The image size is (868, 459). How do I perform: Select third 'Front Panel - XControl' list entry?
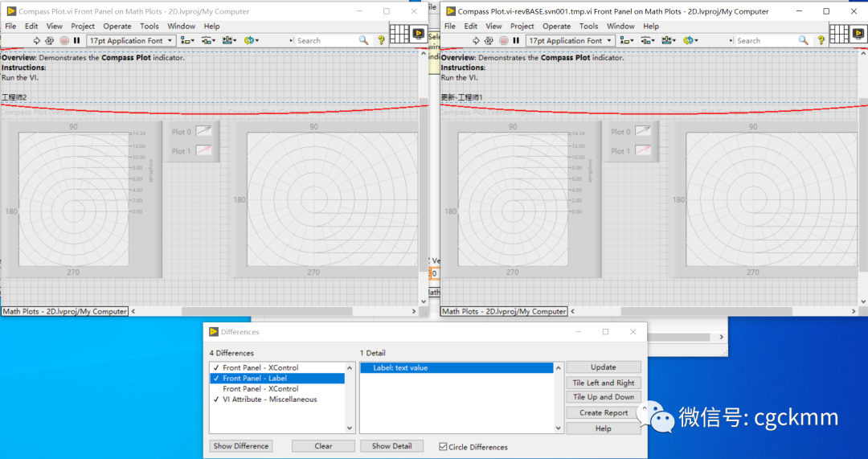260,389
